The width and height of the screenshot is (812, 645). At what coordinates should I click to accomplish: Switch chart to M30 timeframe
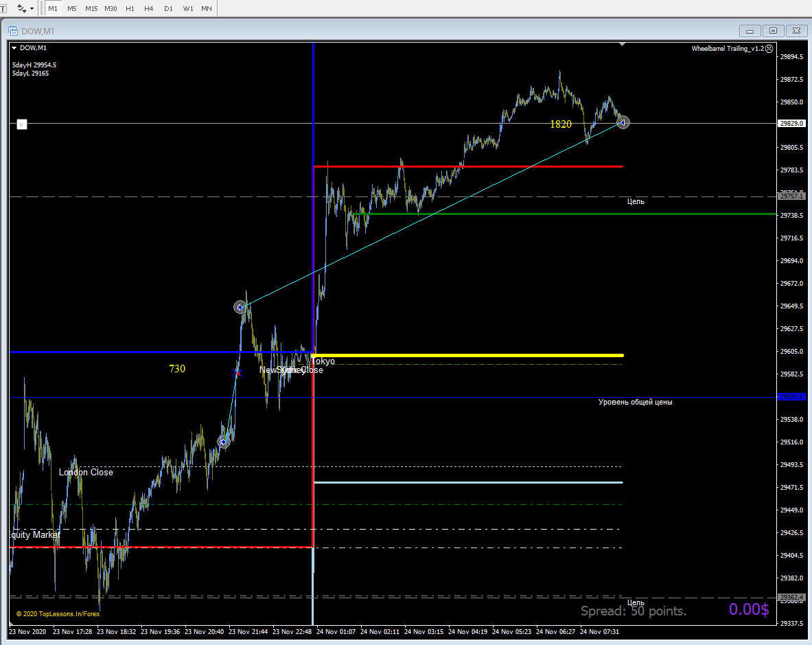[111, 8]
